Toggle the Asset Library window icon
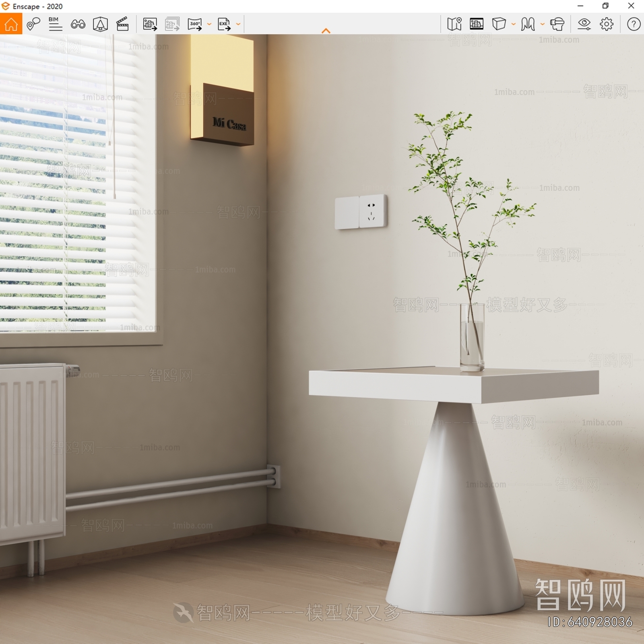The height and width of the screenshot is (644, 644). coord(477,24)
